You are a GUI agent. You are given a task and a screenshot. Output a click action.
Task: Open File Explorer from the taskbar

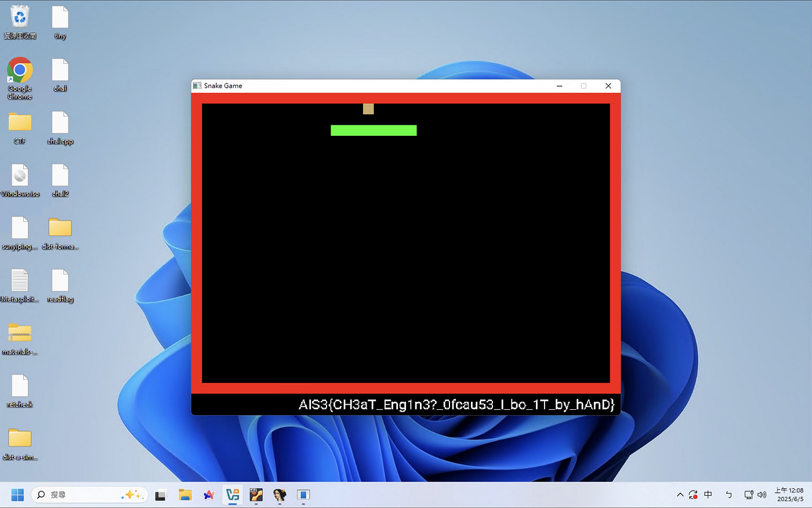pos(185,495)
